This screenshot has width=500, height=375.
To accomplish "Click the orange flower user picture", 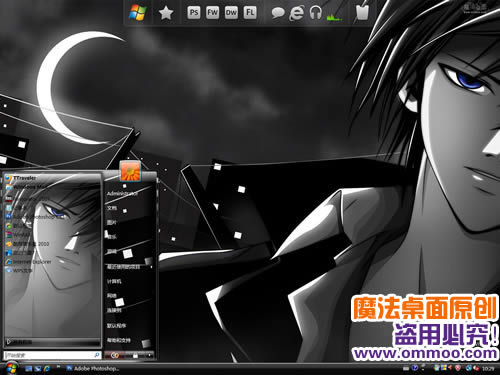I will [x=130, y=171].
